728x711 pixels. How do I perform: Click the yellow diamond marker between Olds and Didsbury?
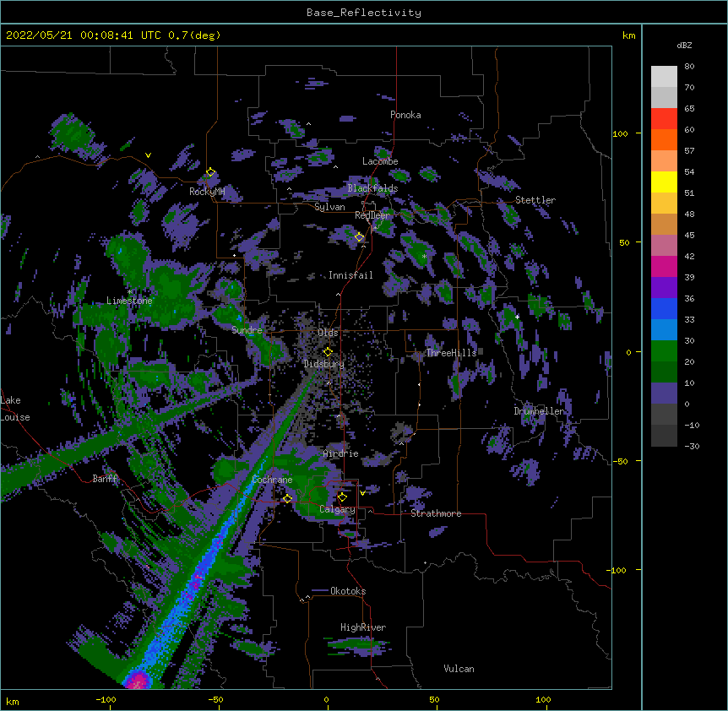click(328, 351)
